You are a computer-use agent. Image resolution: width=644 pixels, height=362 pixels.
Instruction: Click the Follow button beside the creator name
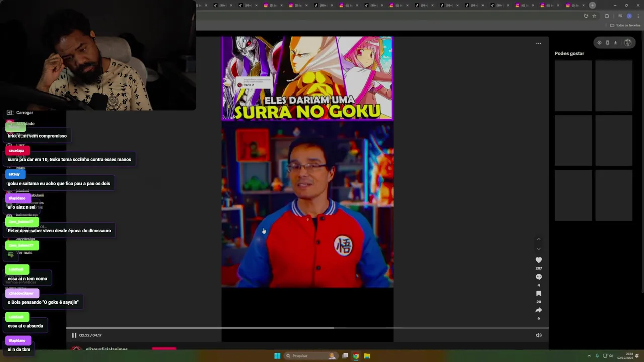(x=164, y=348)
